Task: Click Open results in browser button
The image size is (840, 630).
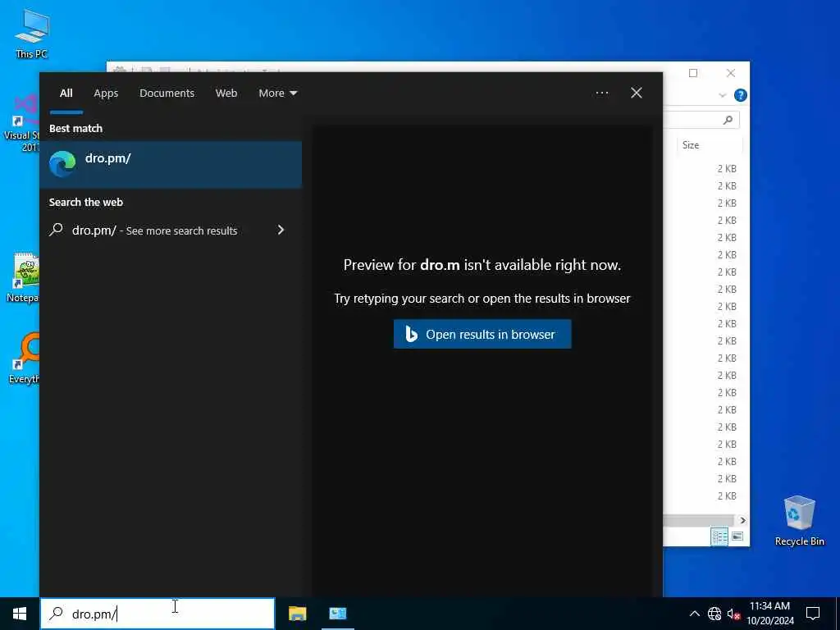Action: tap(482, 335)
